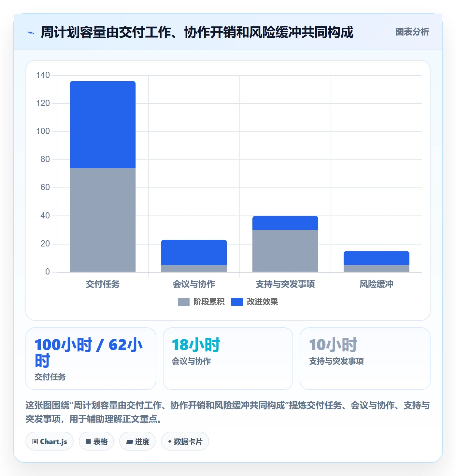Toggle the 改进效果 legend entry
Image resolution: width=456 pixels, height=476 pixels.
point(254,302)
